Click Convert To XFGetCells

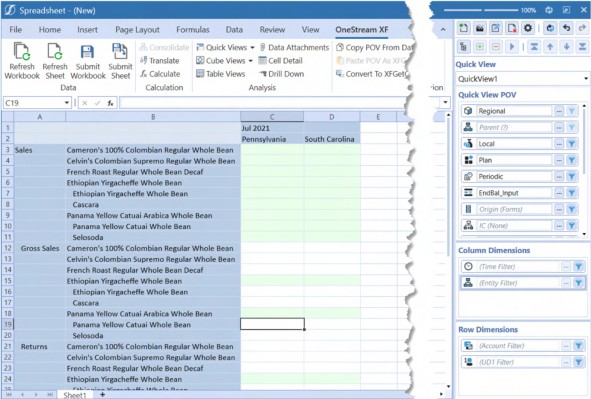372,74
